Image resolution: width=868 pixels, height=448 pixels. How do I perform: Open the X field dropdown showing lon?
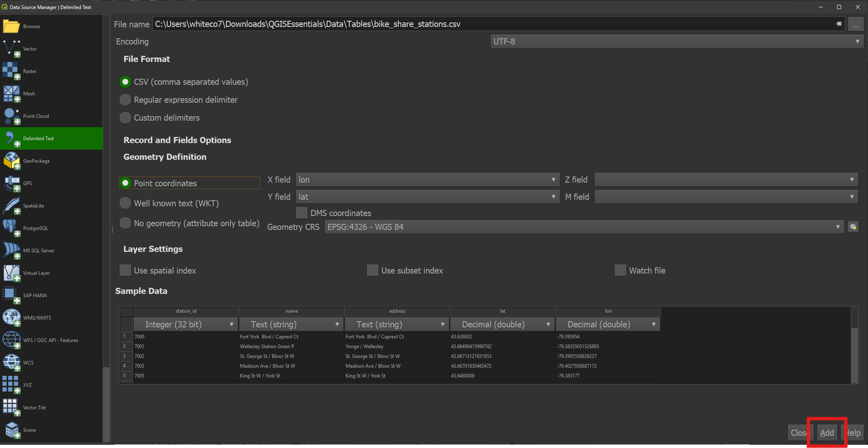[427, 179]
